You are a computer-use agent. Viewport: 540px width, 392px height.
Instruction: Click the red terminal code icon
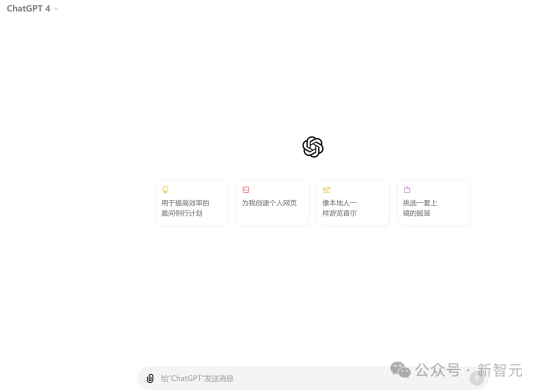(x=246, y=190)
